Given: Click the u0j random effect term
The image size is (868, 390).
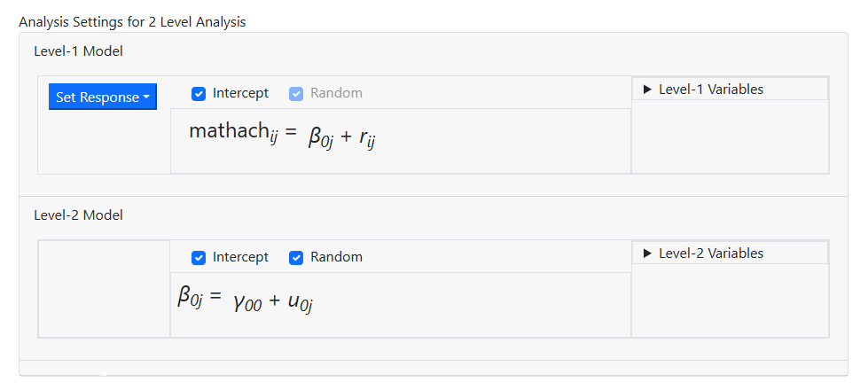Looking at the screenshot, I should click(301, 303).
